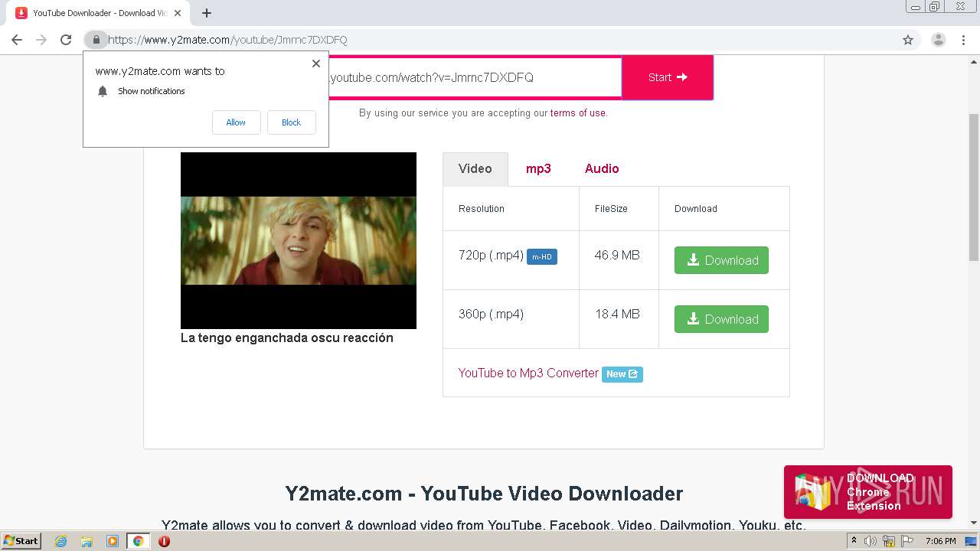Switch to the mp3 tab

click(x=538, y=168)
